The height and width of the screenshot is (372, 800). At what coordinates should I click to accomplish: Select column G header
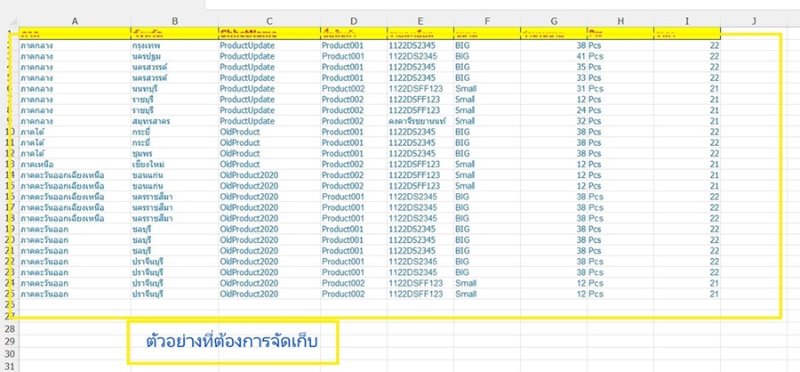[554, 21]
